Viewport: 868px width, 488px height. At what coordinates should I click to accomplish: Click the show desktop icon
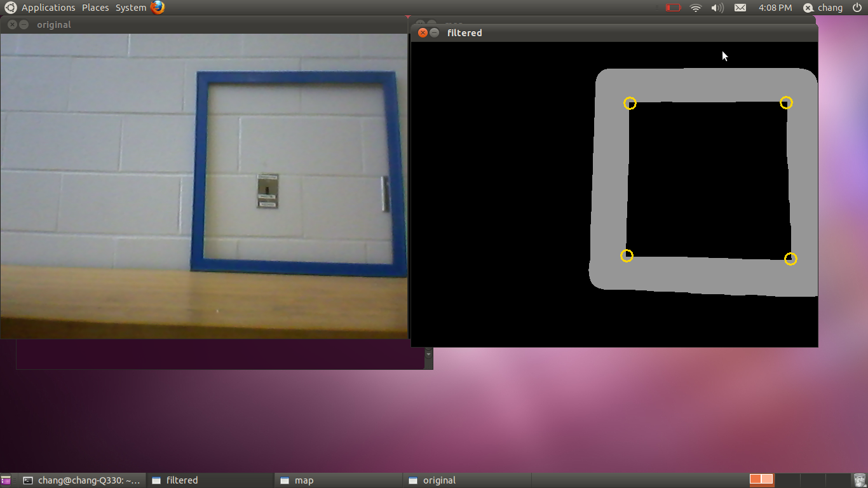[x=6, y=480]
